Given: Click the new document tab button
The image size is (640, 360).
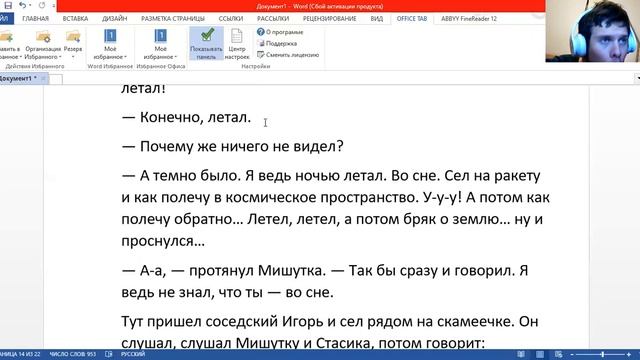Looking at the screenshot, I should pyautogui.click(x=56, y=79).
